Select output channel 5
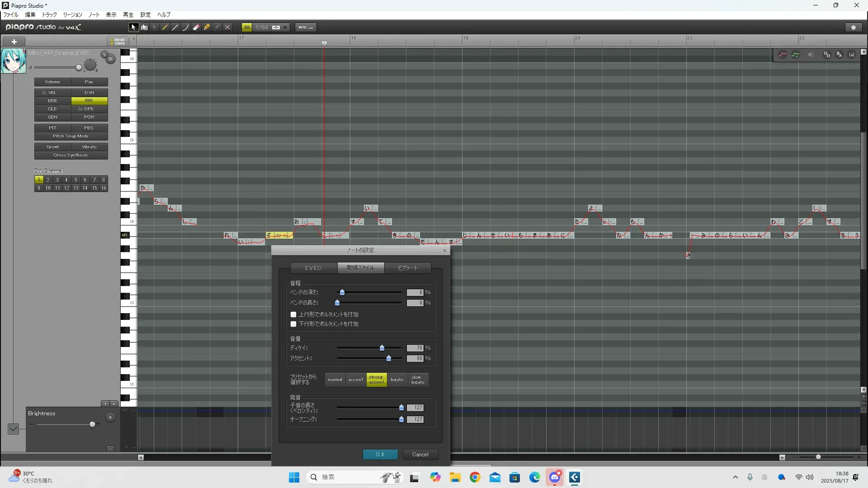868x488 pixels. (x=75, y=180)
